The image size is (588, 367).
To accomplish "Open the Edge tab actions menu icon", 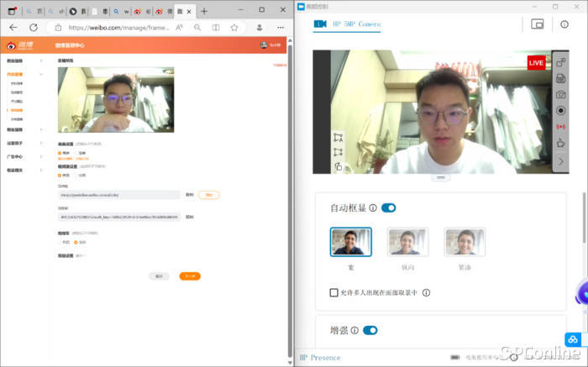I will (x=12, y=11).
